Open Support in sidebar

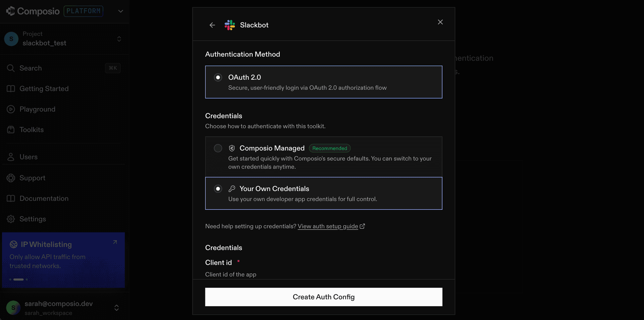pos(32,178)
